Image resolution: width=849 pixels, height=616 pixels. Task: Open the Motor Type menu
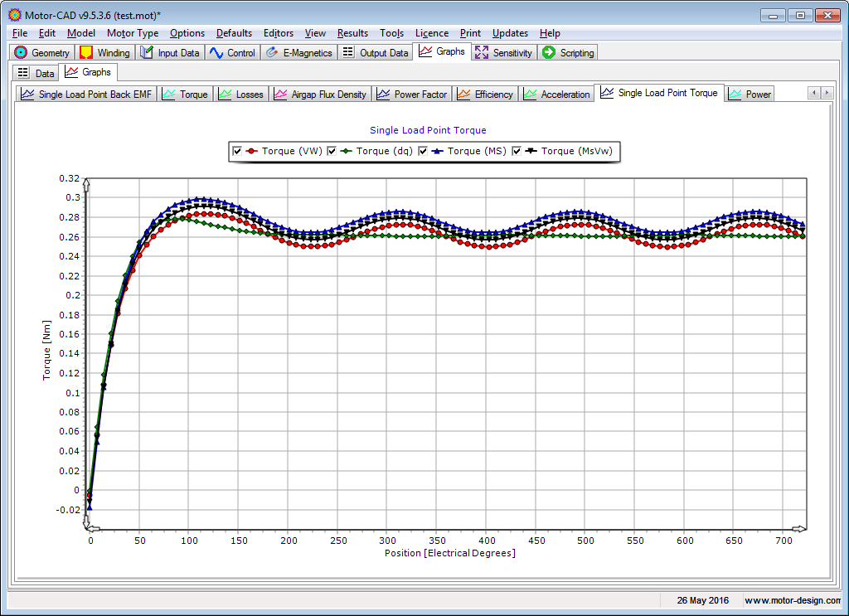click(133, 33)
